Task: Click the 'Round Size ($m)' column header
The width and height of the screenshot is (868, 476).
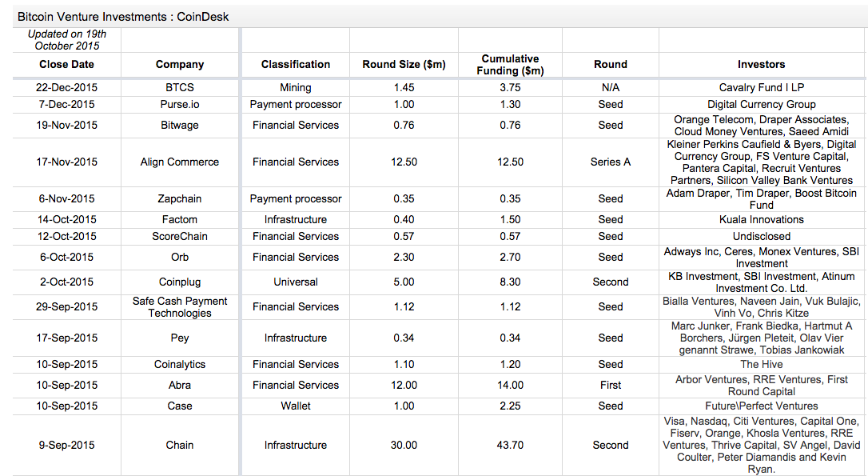Action: point(404,64)
